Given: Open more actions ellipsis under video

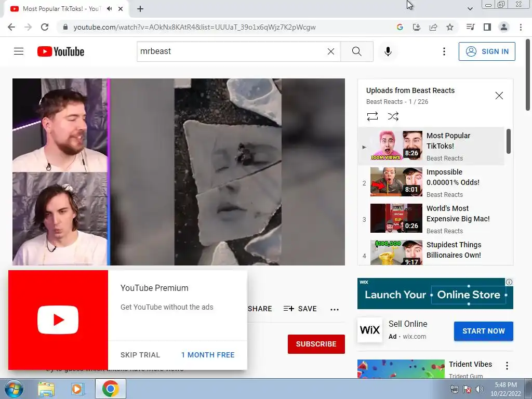Looking at the screenshot, I should pyautogui.click(x=335, y=309).
